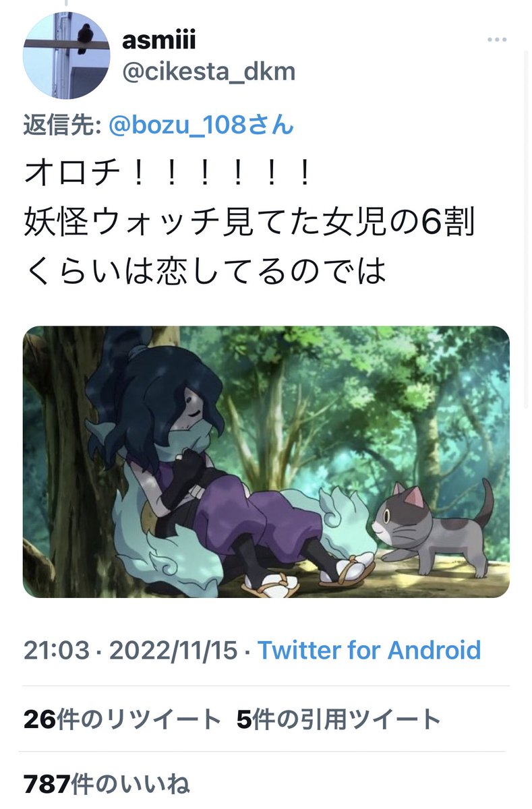Open the @bozu_108 reply-to mention

201,125
